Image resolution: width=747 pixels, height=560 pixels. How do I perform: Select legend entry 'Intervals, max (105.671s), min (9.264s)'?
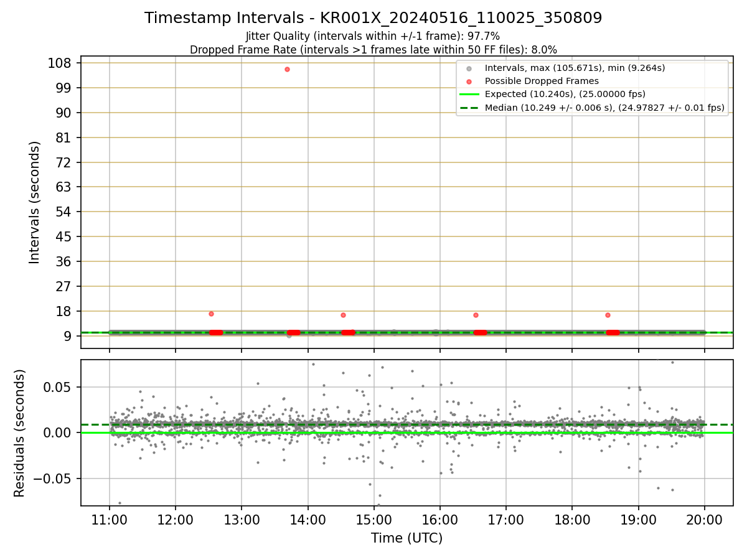[x=575, y=68]
